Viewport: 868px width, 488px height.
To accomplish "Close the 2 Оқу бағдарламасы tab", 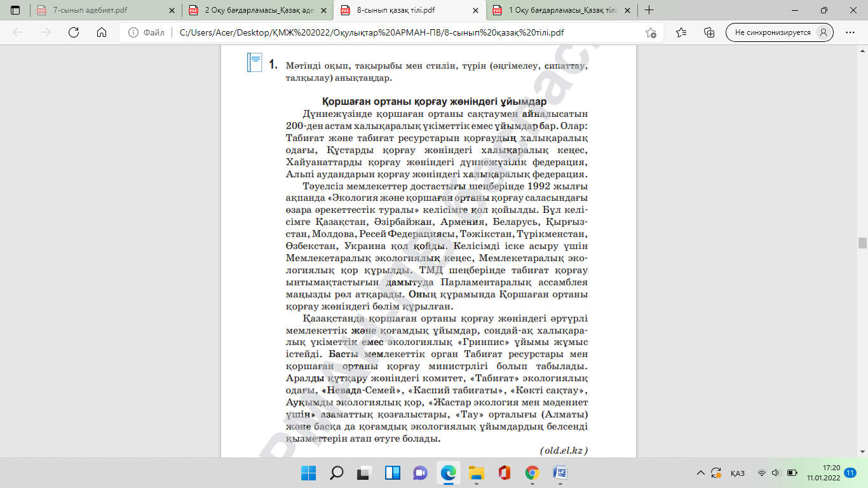I will click(324, 10).
